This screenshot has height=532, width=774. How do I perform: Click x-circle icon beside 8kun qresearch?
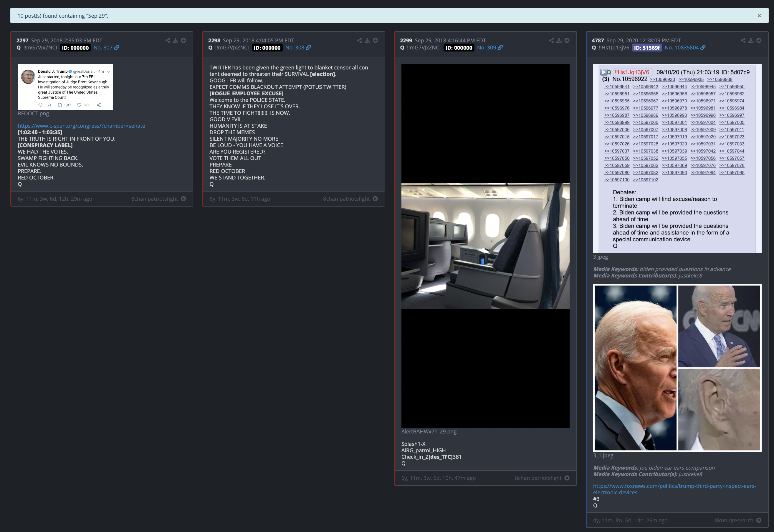[x=759, y=520]
